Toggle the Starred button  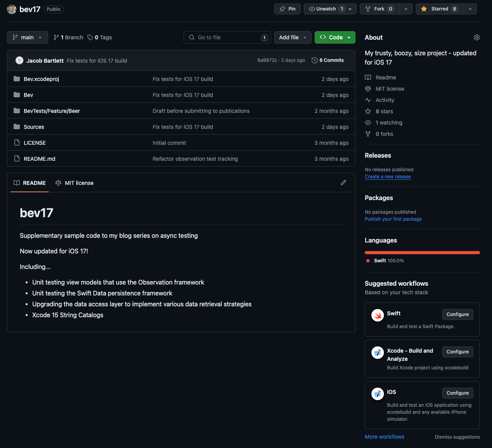pyautogui.click(x=440, y=9)
